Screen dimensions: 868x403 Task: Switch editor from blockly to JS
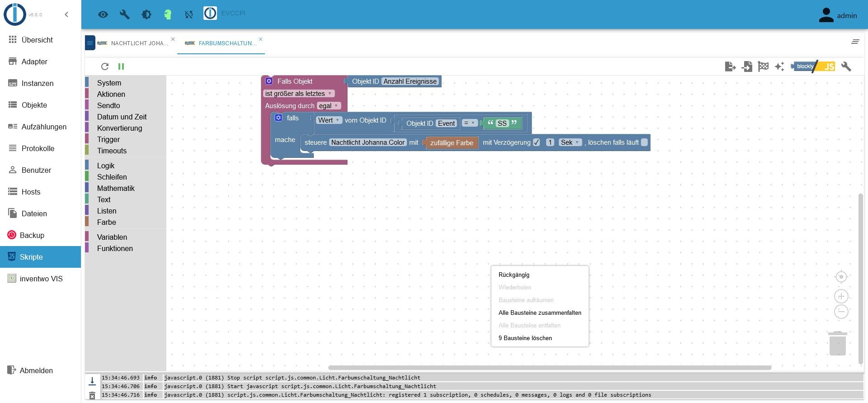[x=813, y=66]
